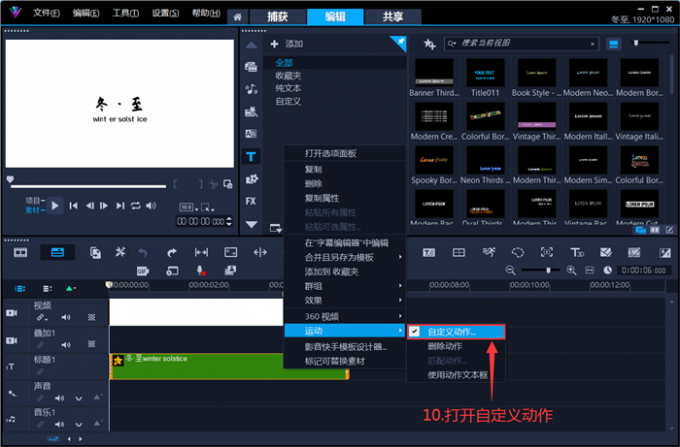The image size is (680, 447).
Task: Open the media library panel icon
Action: (x=251, y=67)
